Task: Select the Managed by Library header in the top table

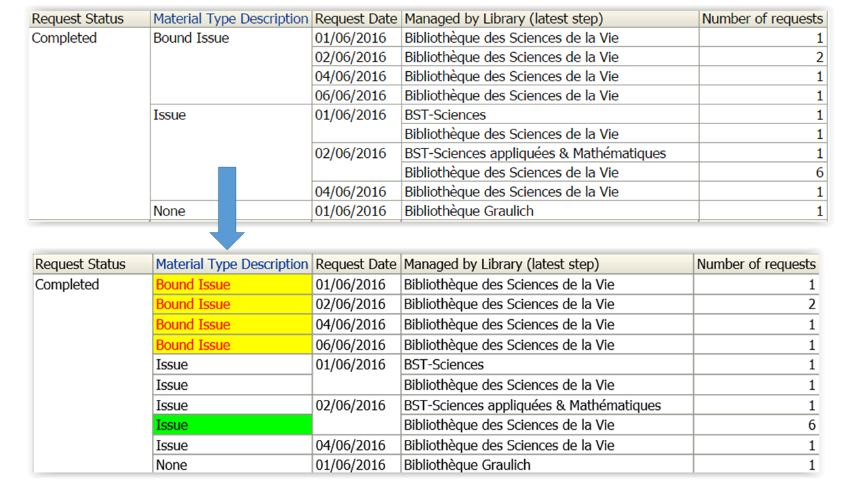Action: coord(550,19)
